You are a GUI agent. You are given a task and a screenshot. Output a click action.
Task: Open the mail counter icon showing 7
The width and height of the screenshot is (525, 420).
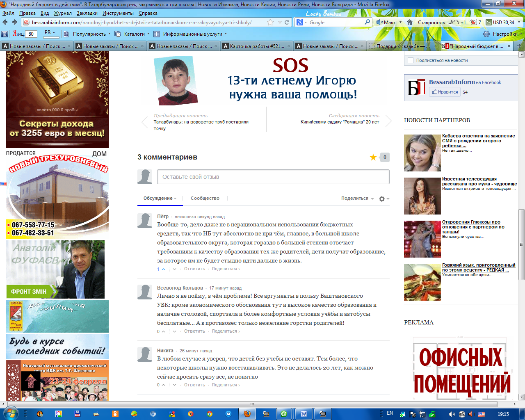pyautogui.click(x=473, y=22)
